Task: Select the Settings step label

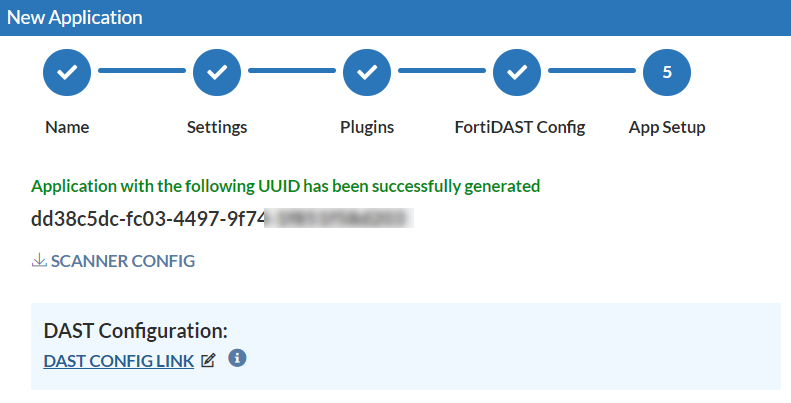Action: tap(217, 127)
